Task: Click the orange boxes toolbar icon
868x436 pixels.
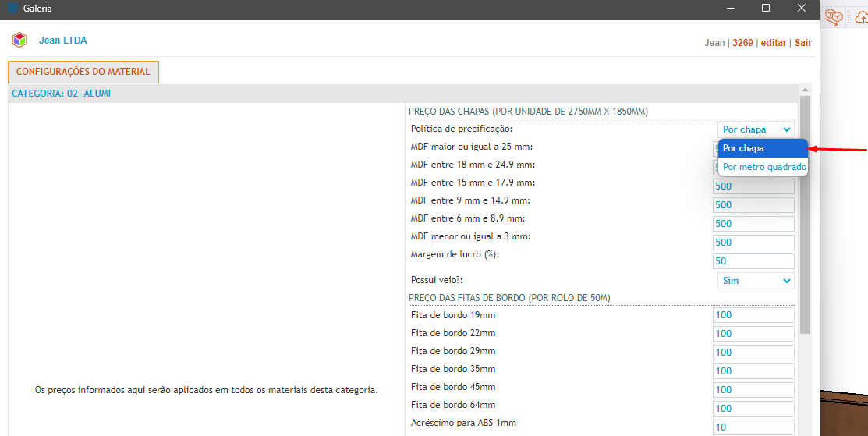Action: click(835, 16)
